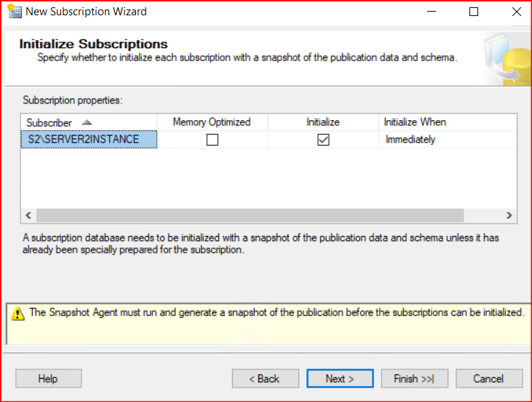Click the grid's right scroll arrow
This screenshot has height=402, width=532.
[509, 216]
